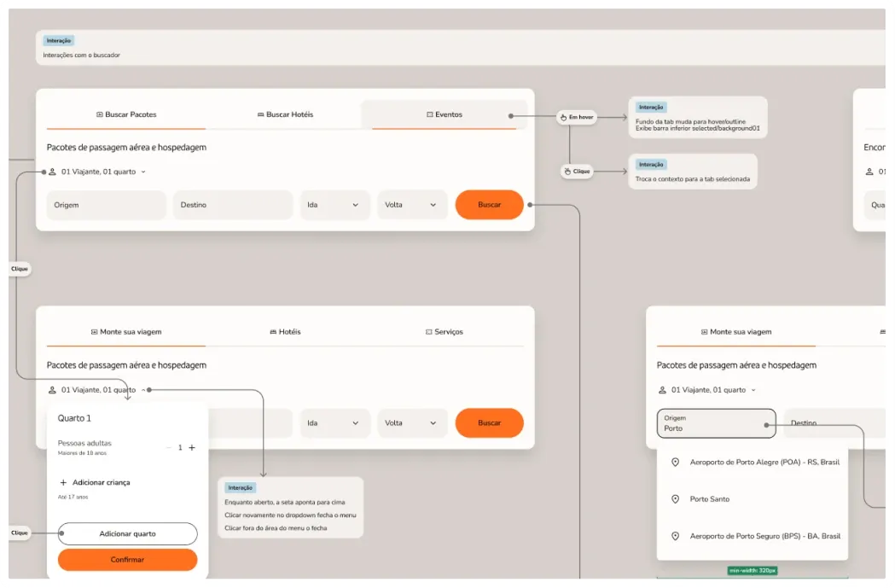The width and height of the screenshot is (895, 588).
Task: Click 'Clicar novamente no dropdown fecha o menu'
Action: pos(290,515)
